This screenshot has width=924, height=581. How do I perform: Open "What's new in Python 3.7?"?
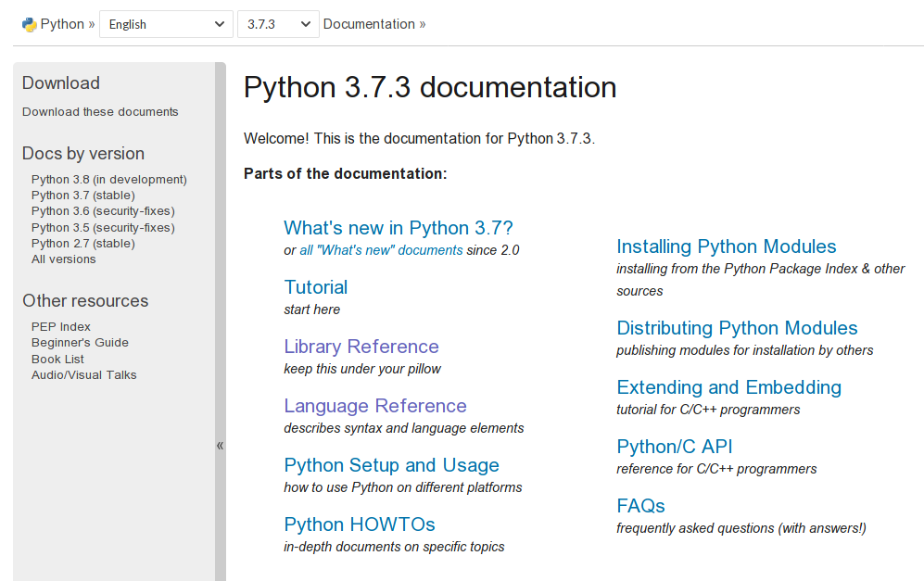(399, 228)
